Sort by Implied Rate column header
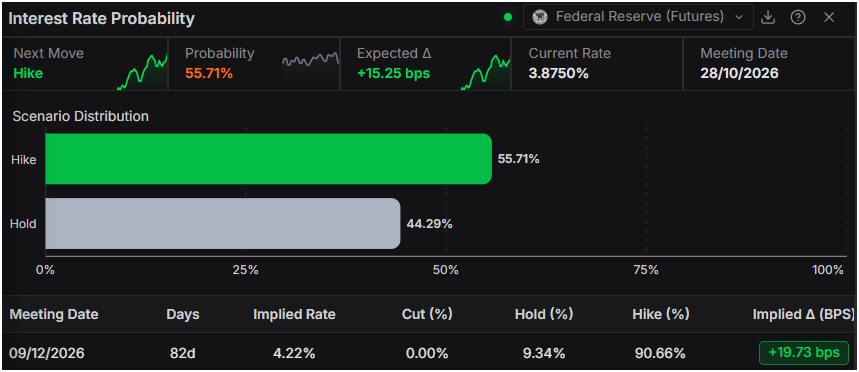Viewport: 859px width, 372px height. [x=294, y=314]
